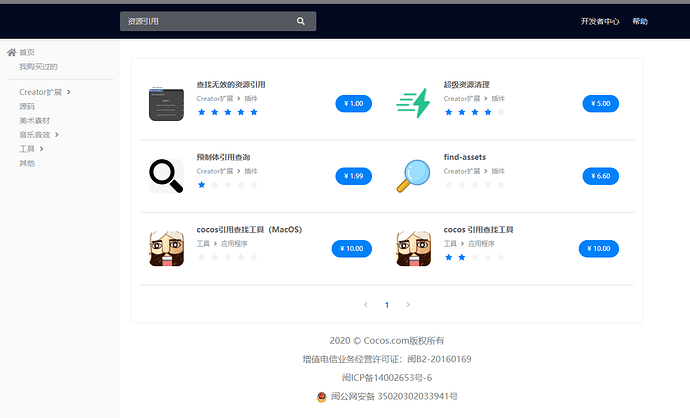Click star rating of cocos引用查找工具 (MacOS)

tap(228, 257)
